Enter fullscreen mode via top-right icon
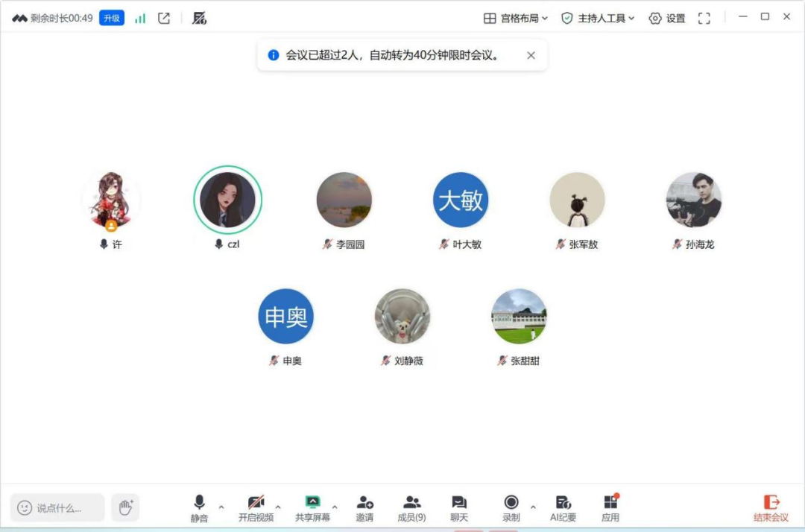Screen dimensions: 805x532 [x=704, y=19]
